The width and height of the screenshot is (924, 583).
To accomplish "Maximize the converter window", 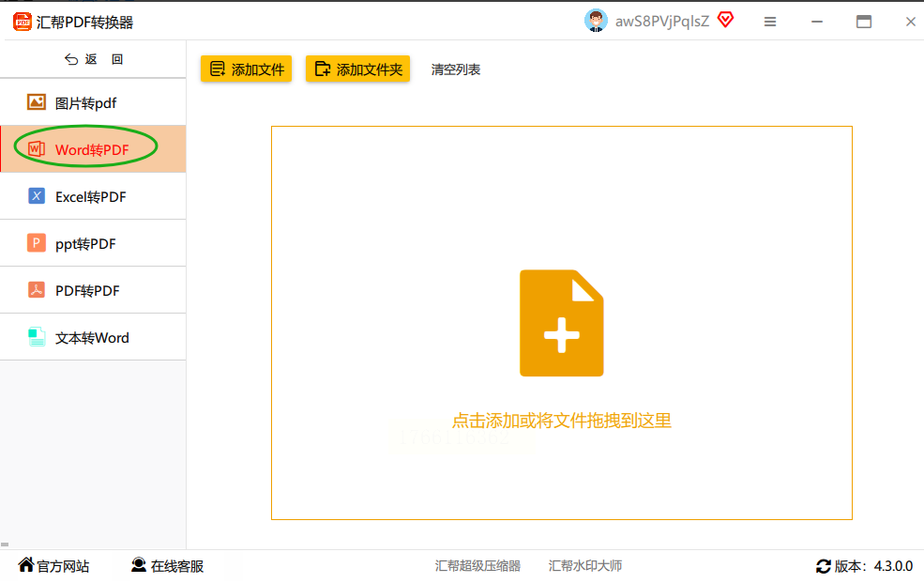I will (x=864, y=22).
